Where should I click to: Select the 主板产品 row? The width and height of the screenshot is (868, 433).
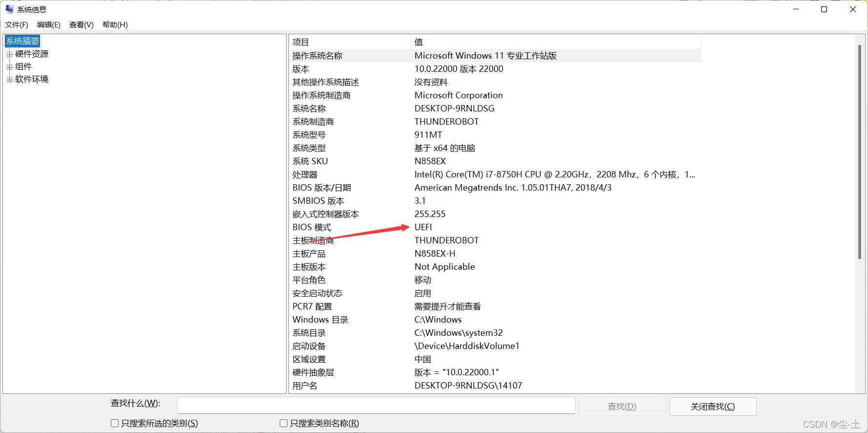point(496,254)
